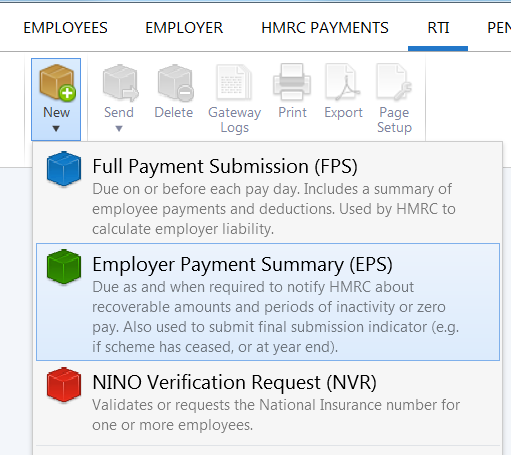The image size is (511, 455).
Task: Choose Employer Payment Summary (EPS) title
Action: click(x=242, y=264)
